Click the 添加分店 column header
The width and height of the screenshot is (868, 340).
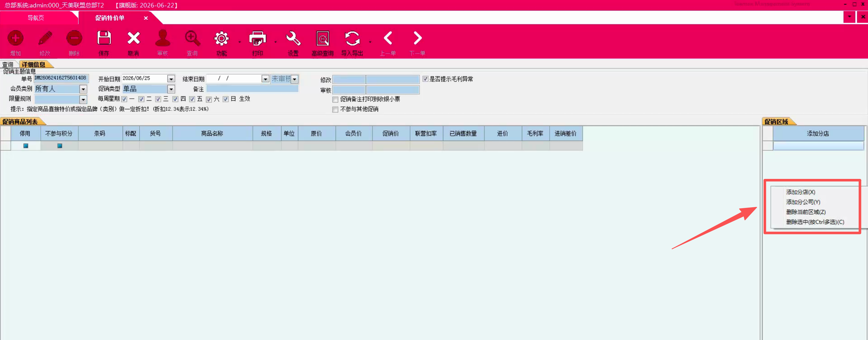pyautogui.click(x=818, y=133)
